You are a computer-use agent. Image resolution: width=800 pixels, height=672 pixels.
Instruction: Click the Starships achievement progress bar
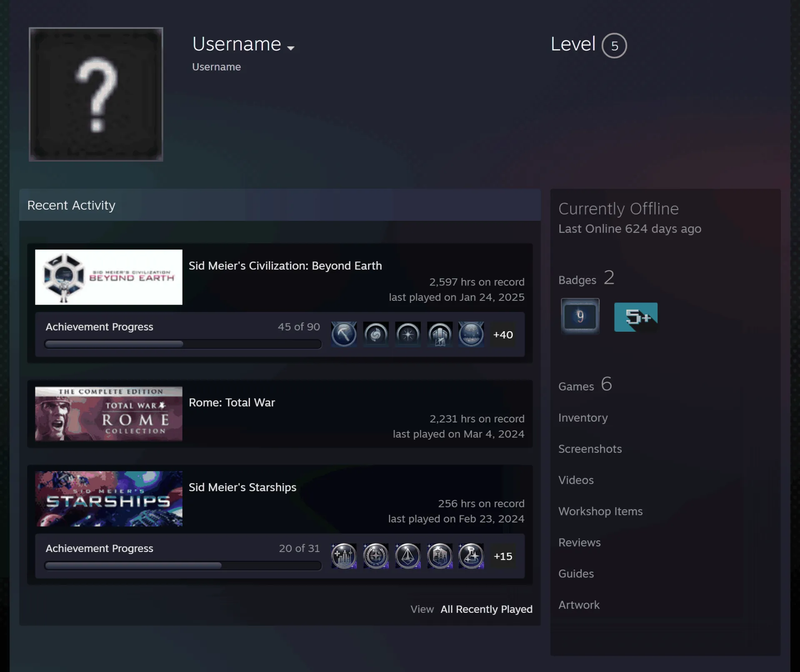pyautogui.click(x=183, y=566)
